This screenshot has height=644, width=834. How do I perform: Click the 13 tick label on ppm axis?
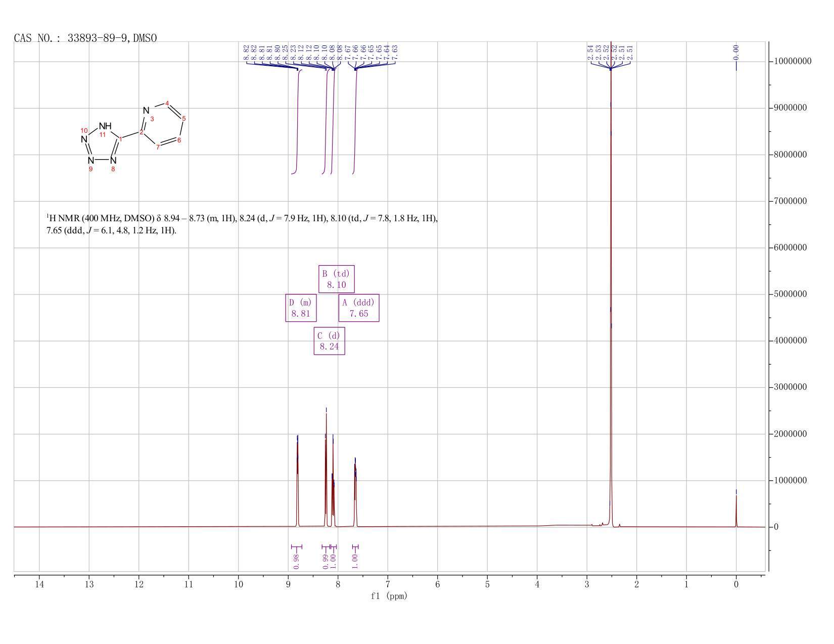pyautogui.click(x=89, y=584)
